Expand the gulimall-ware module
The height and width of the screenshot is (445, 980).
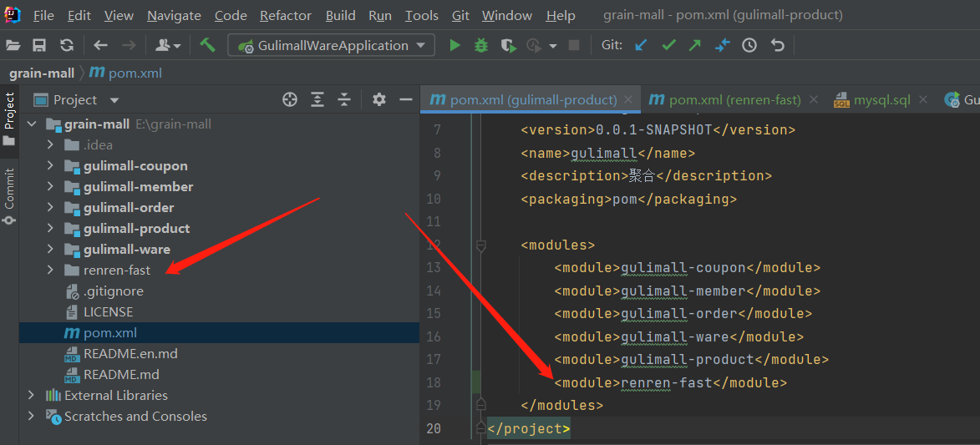(x=51, y=250)
